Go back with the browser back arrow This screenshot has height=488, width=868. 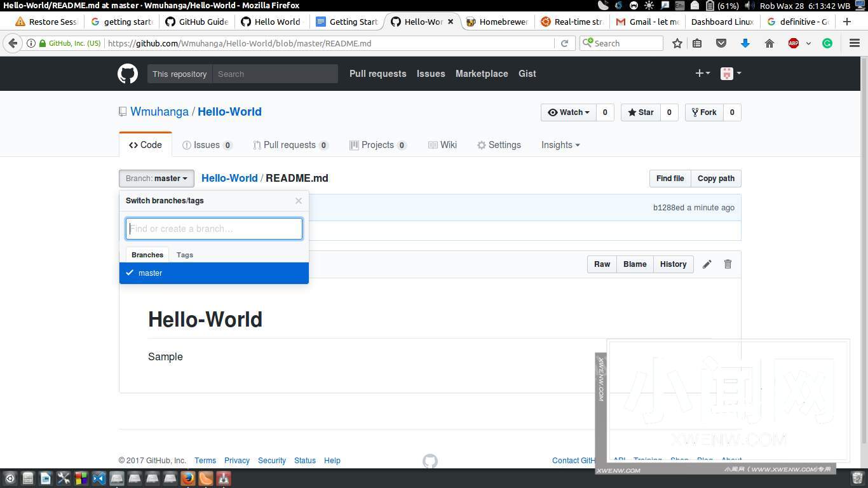point(13,43)
